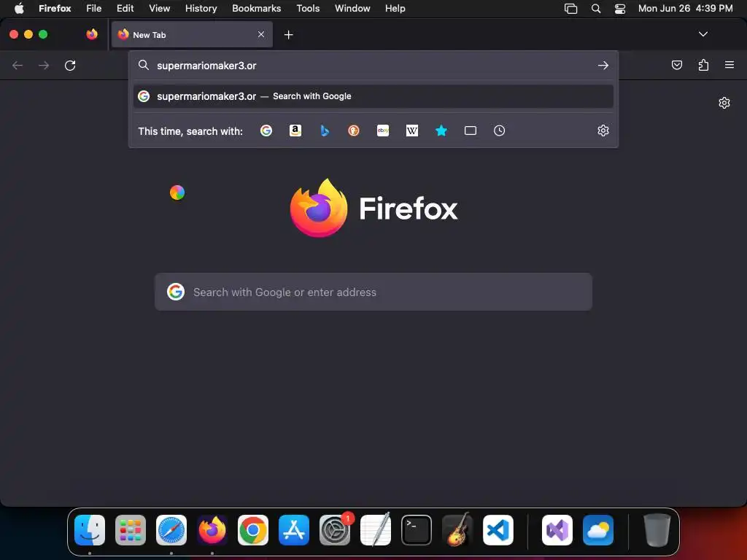Go forward one page
Image resolution: width=747 pixels, height=560 pixels.
[x=44, y=65]
